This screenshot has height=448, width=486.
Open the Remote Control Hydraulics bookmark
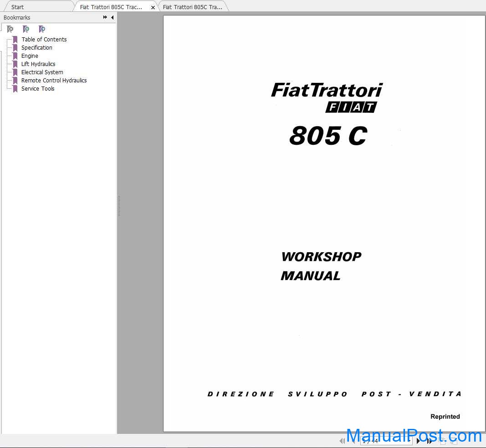pyautogui.click(x=54, y=81)
